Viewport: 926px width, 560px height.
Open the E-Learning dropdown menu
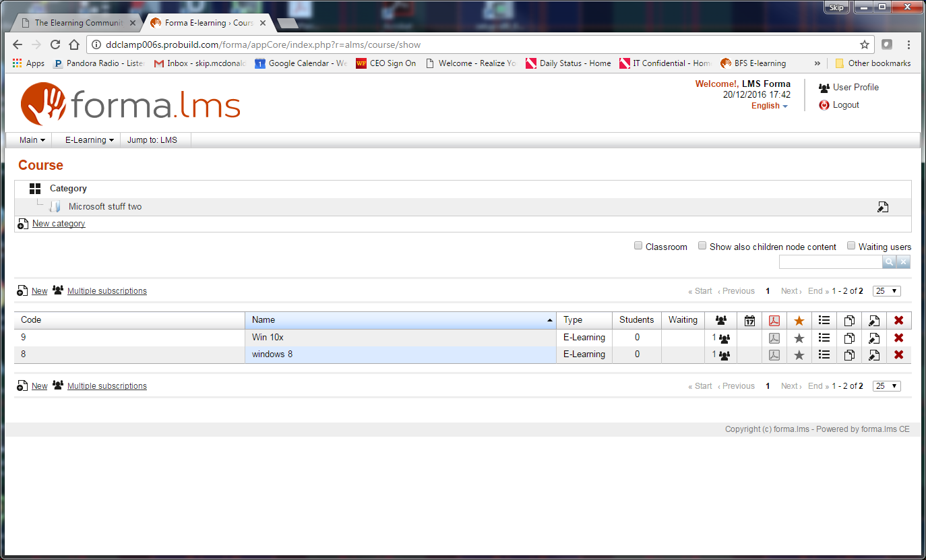pyautogui.click(x=89, y=140)
